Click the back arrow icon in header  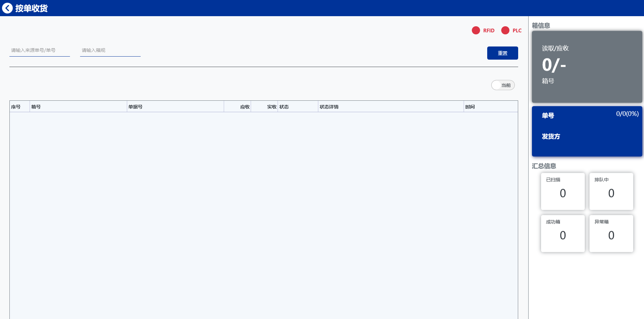point(7,8)
